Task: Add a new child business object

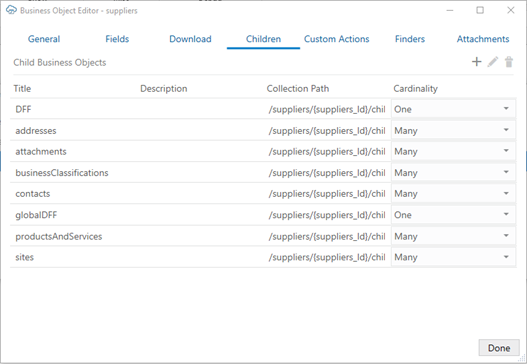Action: (x=476, y=62)
